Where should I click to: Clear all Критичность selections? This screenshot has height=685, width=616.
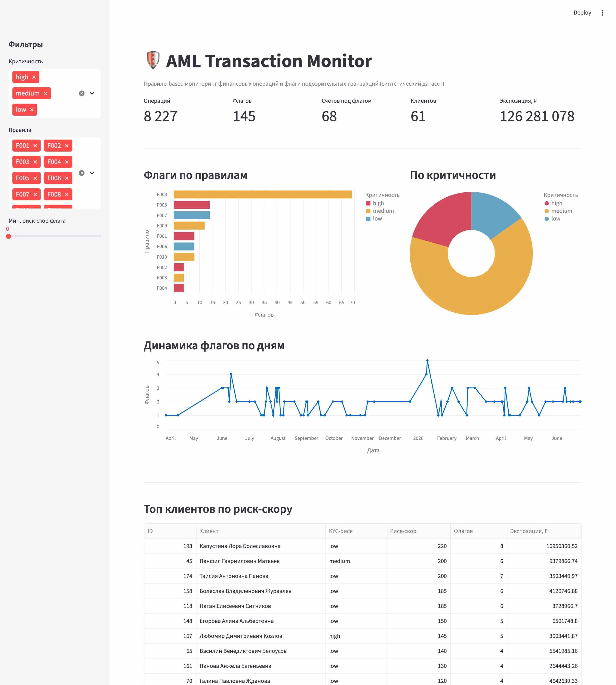point(81,94)
